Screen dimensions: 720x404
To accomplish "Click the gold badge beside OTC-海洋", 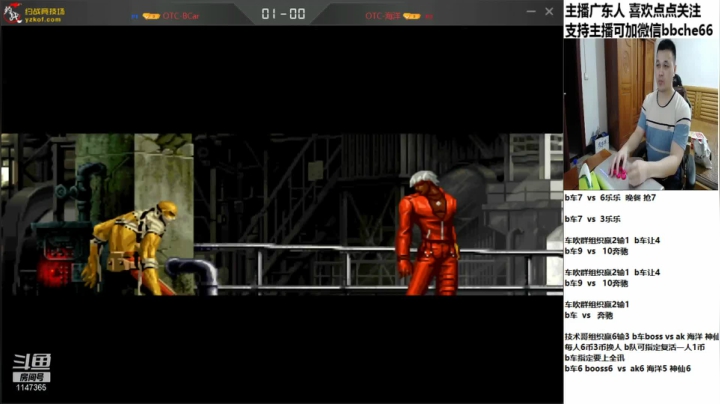I will 411,16.
